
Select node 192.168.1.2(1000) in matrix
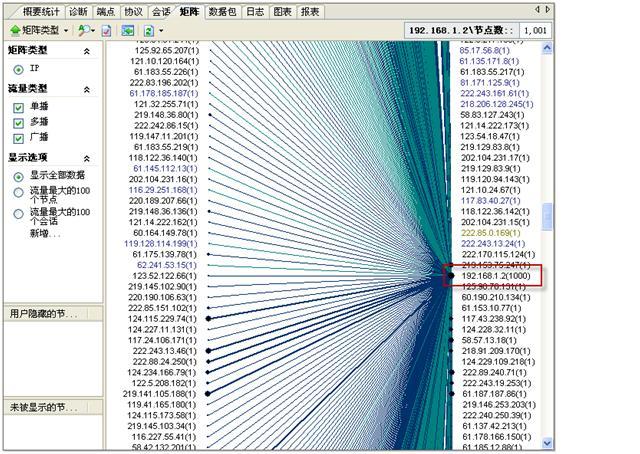pos(494,274)
